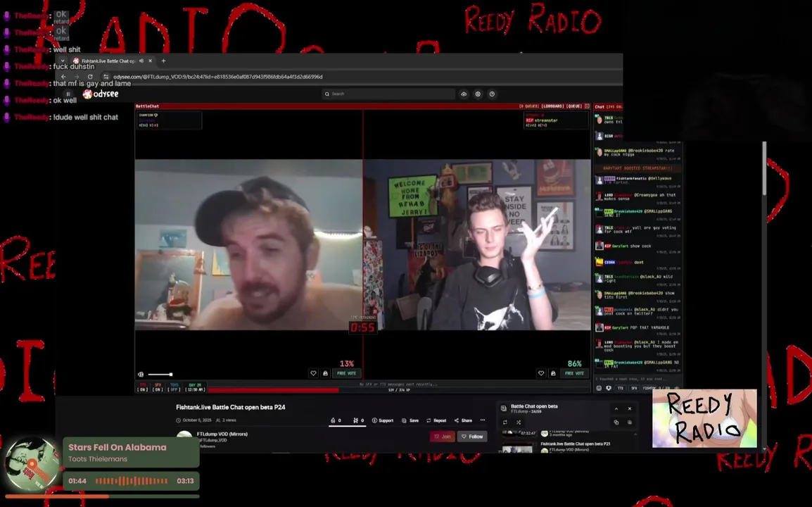
Task: Adjust the video volume slider
Action: (x=160, y=375)
